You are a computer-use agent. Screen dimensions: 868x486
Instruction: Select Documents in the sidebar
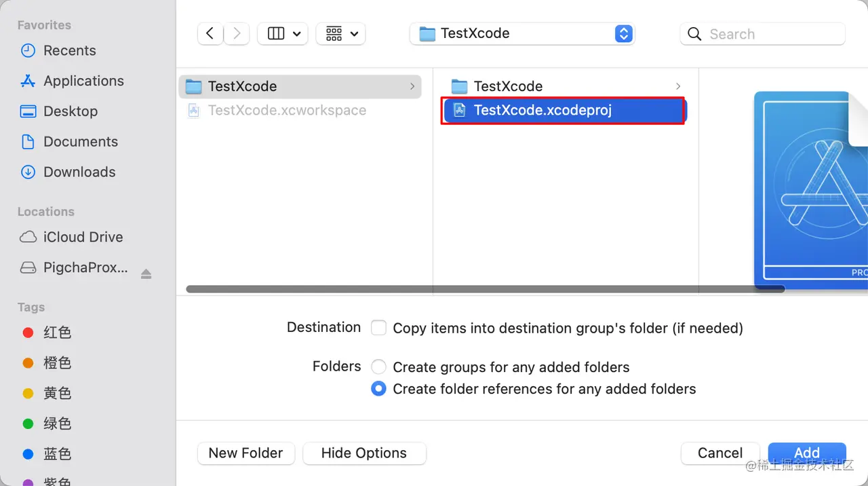[x=80, y=142]
